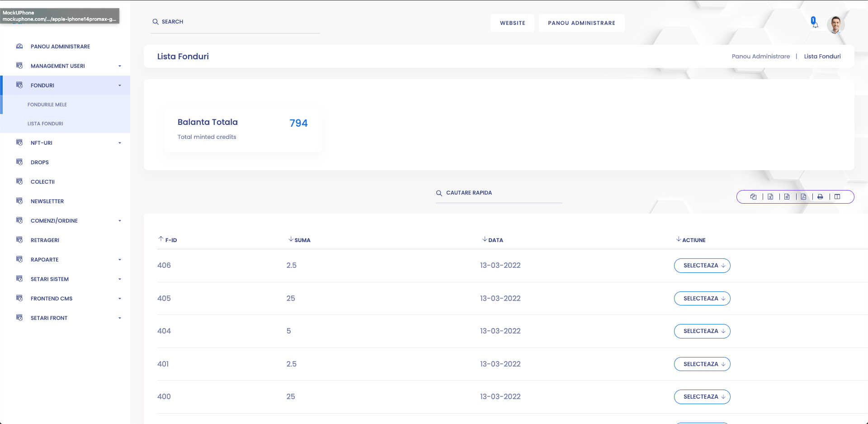Click the Panou Administrare header button
Viewport: 868px width, 424px height.
[582, 23]
